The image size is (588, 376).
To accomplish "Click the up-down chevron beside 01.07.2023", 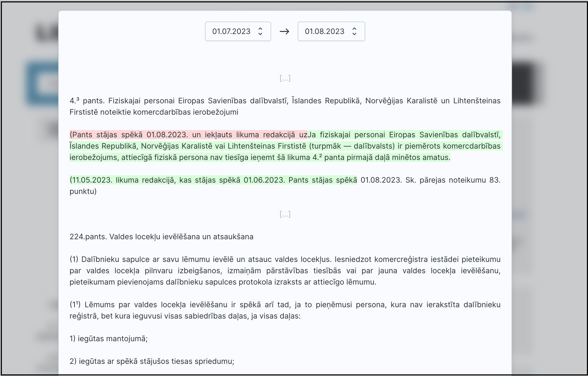I will tap(260, 31).
